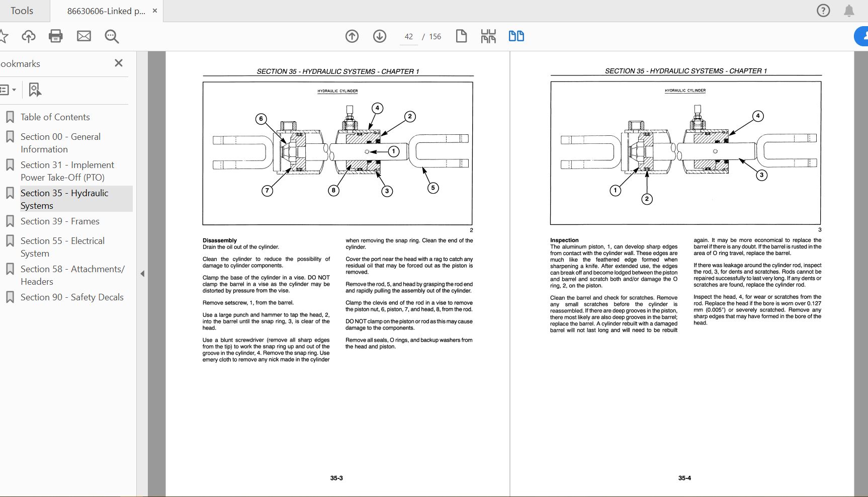Go to previous page arrow

click(x=352, y=36)
